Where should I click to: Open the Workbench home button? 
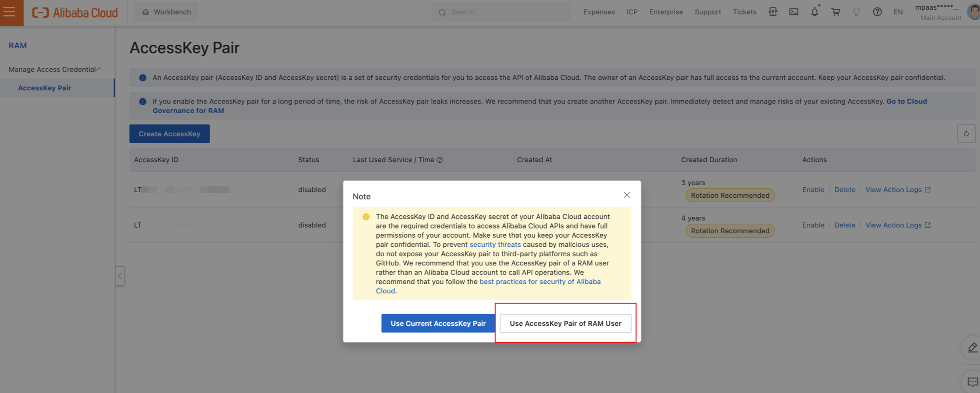166,12
